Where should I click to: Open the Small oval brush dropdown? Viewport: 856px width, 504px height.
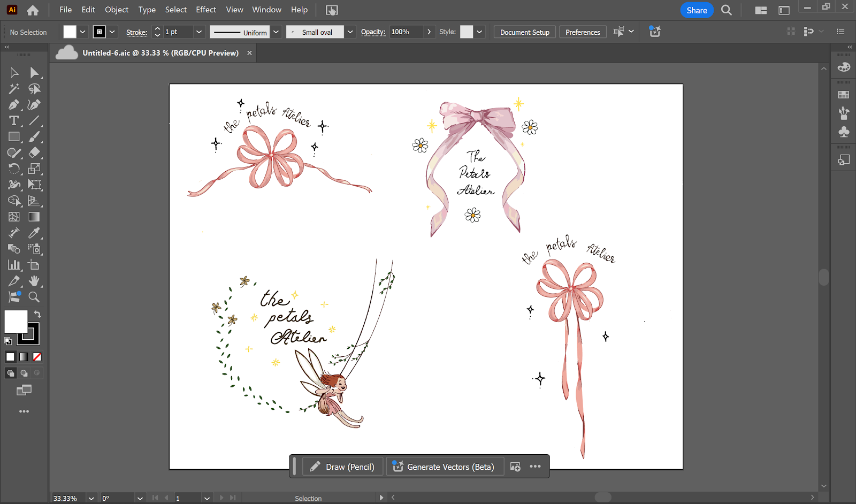coord(350,32)
